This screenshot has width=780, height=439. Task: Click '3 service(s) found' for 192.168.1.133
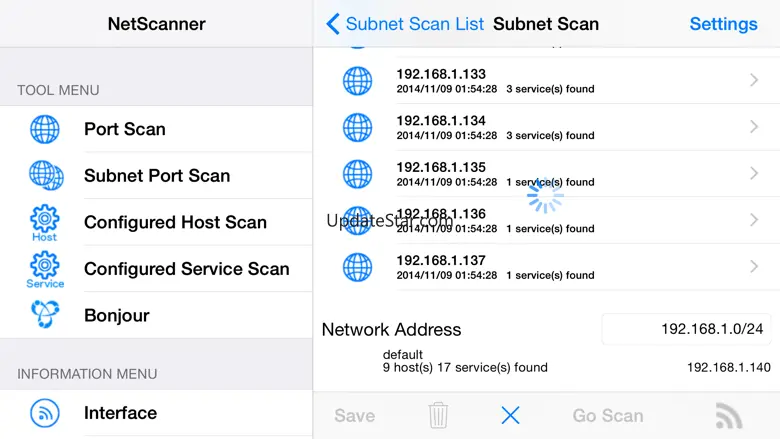pos(550,89)
